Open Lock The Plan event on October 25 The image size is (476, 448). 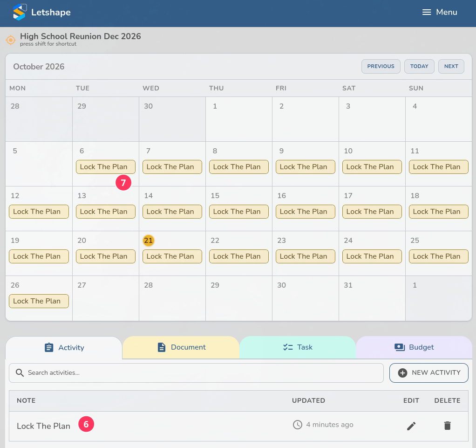click(439, 256)
